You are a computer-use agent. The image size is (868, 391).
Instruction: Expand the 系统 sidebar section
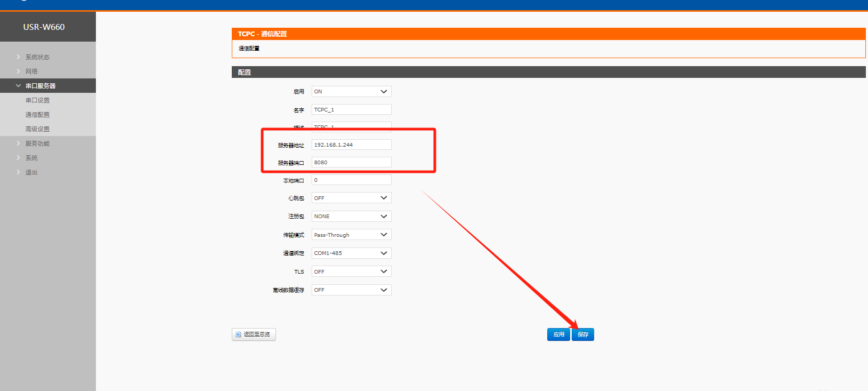31,158
